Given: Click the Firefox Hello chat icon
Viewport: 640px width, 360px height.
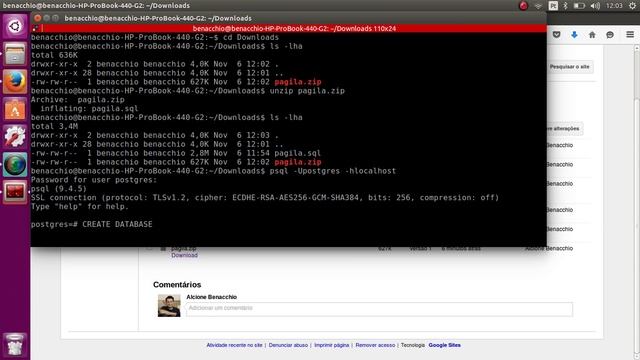Looking at the screenshot, I should (x=610, y=35).
